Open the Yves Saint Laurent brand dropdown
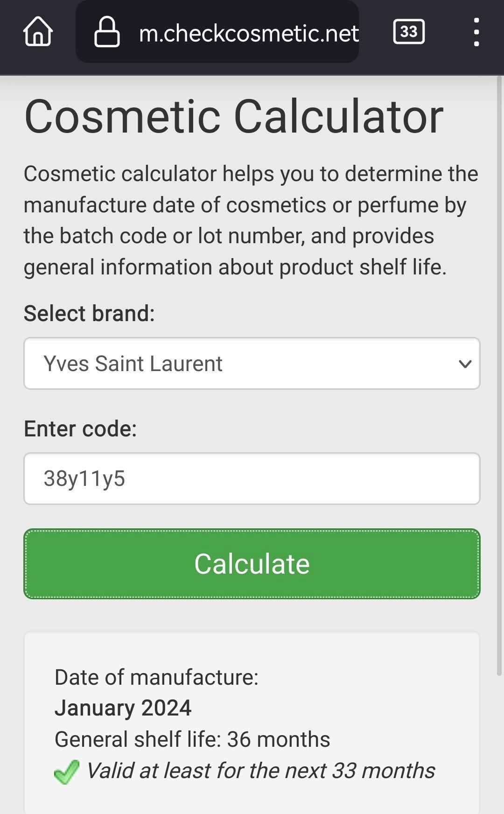The image size is (504, 814). [x=243, y=364]
